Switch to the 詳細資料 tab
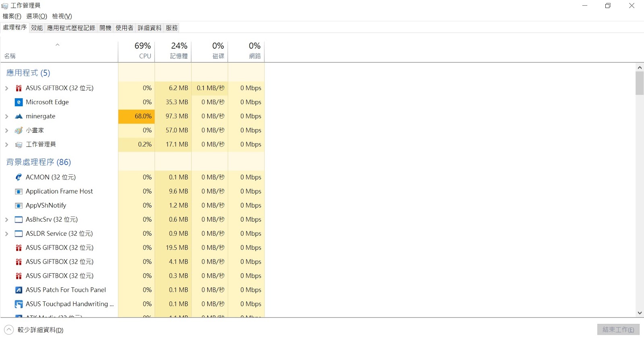Image resolution: width=644 pixels, height=342 pixels. point(150,28)
